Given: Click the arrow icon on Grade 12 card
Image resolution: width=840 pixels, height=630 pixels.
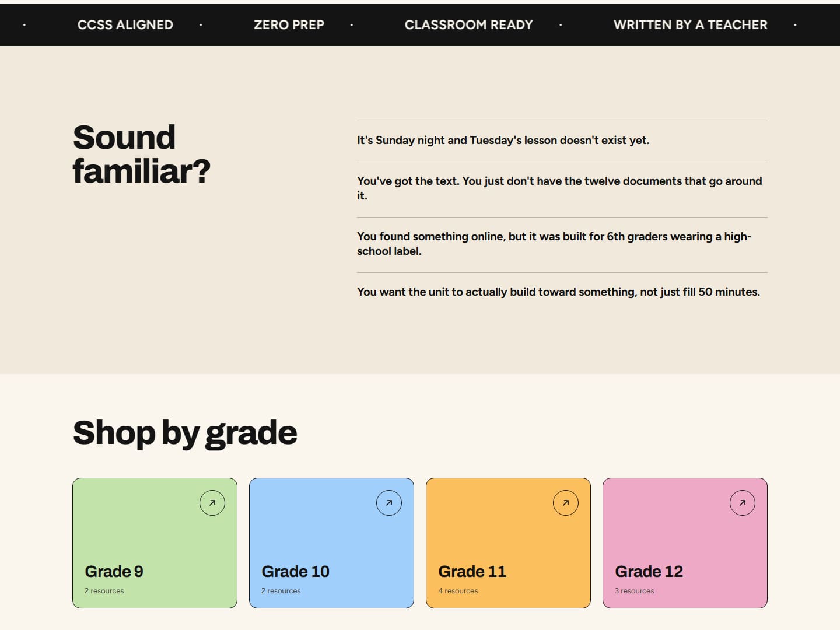Looking at the screenshot, I should [x=743, y=503].
